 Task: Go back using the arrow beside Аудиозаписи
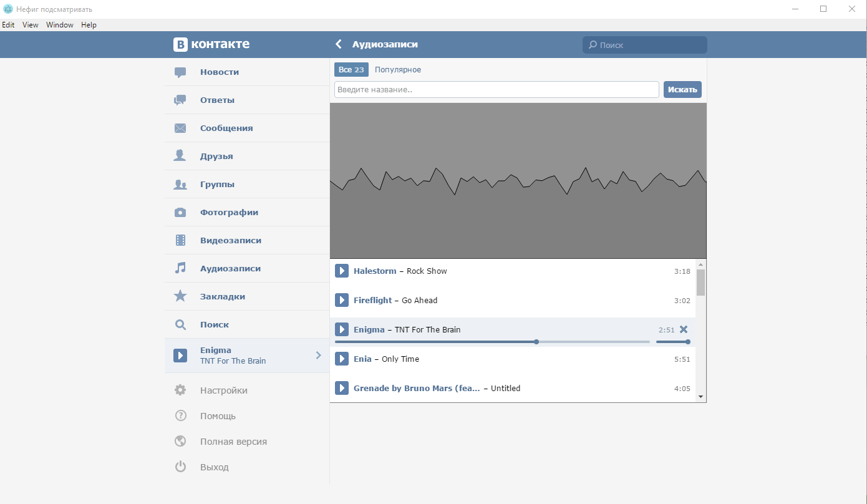(x=339, y=44)
